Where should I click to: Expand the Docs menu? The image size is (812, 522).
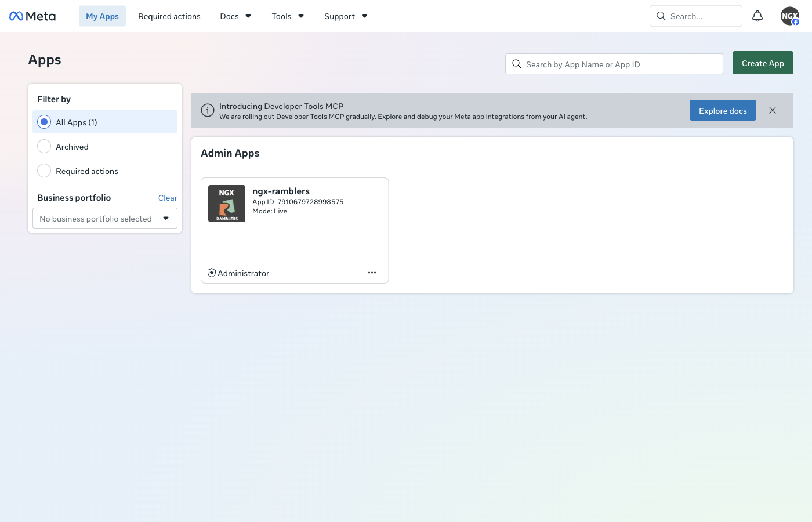(235, 16)
